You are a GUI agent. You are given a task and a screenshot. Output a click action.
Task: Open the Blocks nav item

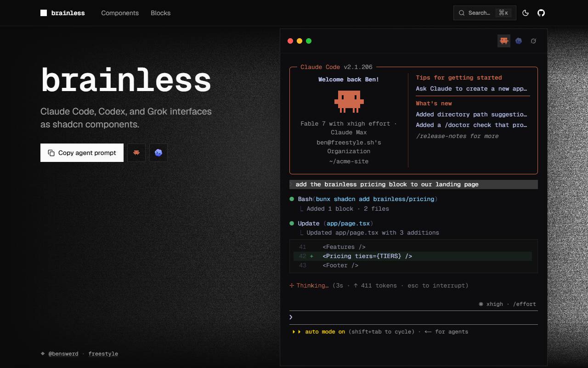click(x=160, y=13)
